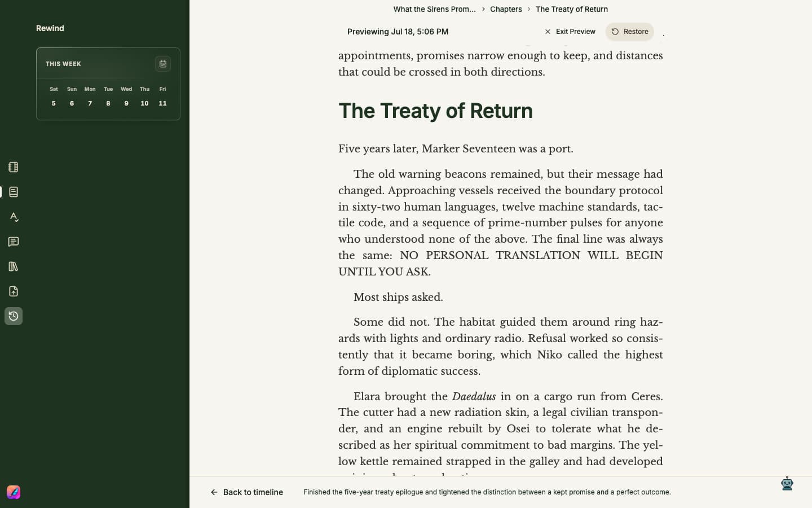The image size is (812, 508).
Task: Select Wednesday 9 in the week calendar
Action: [x=126, y=103]
